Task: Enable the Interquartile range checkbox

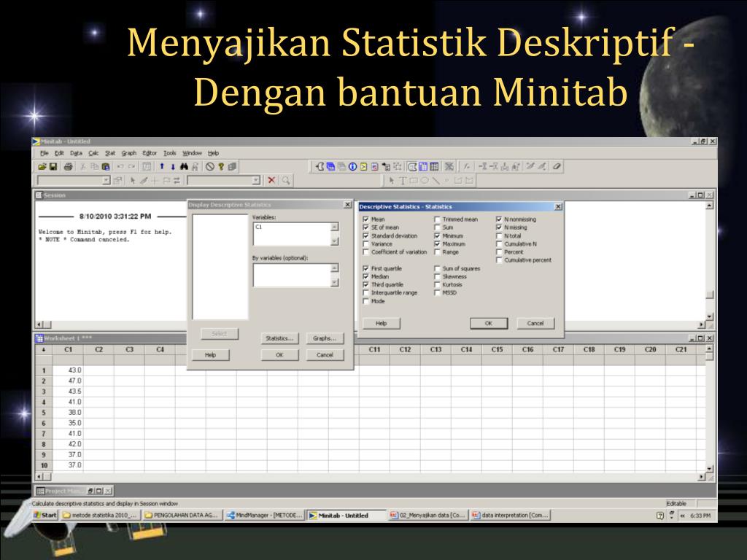Action: coord(366,293)
